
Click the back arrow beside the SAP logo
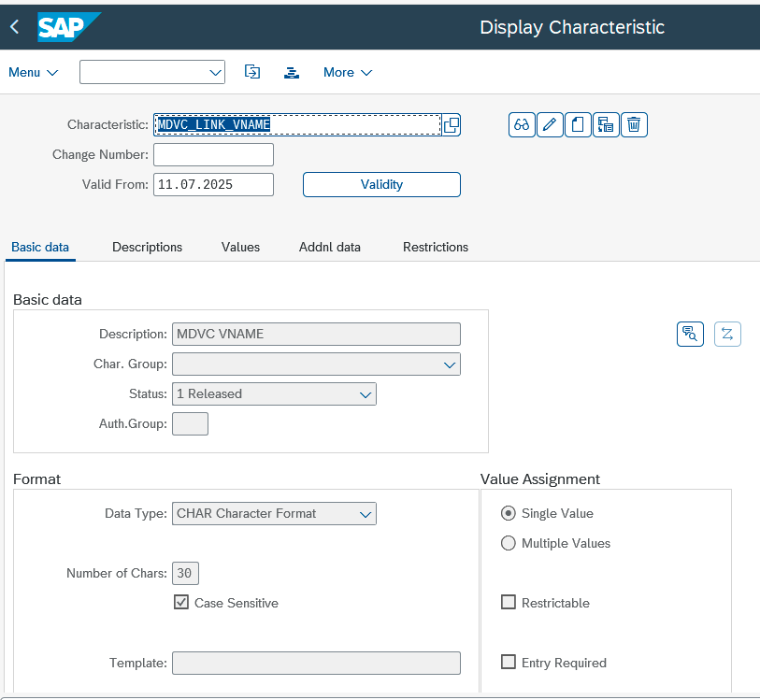click(x=15, y=27)
